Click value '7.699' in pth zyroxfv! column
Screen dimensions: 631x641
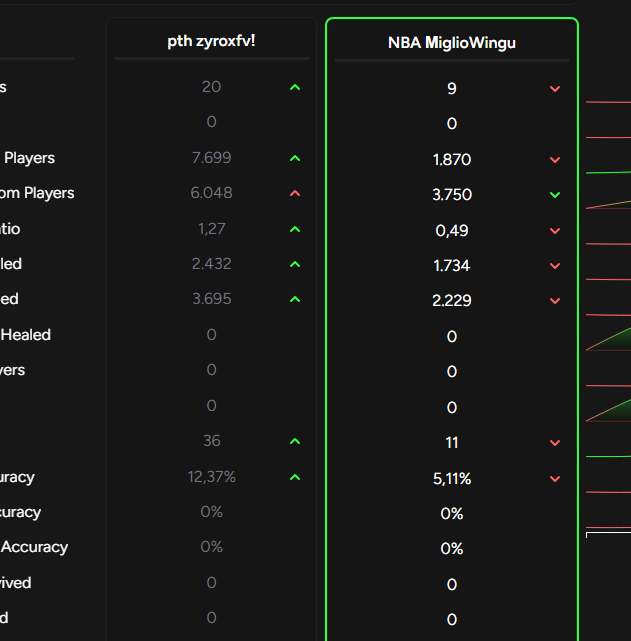point(211,158)
